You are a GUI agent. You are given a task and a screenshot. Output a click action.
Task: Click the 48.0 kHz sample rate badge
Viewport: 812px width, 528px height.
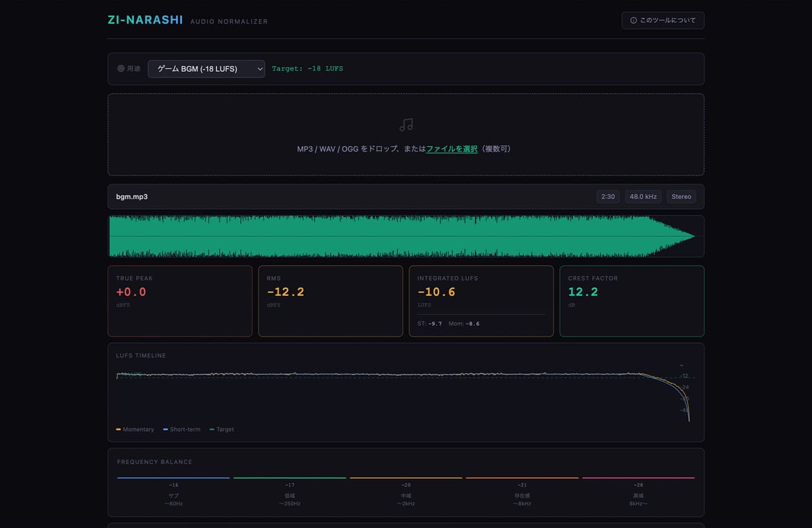pos(644,197)
